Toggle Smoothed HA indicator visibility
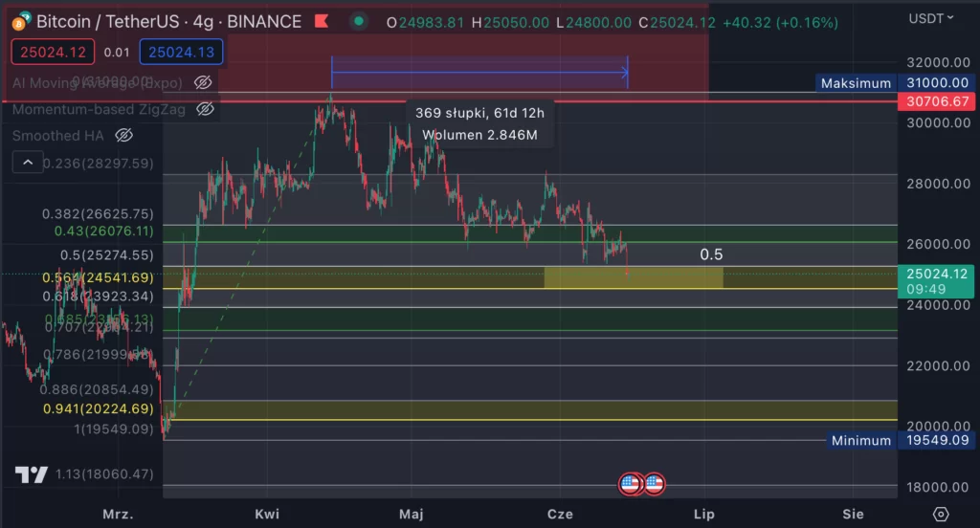 coord(123,136)
